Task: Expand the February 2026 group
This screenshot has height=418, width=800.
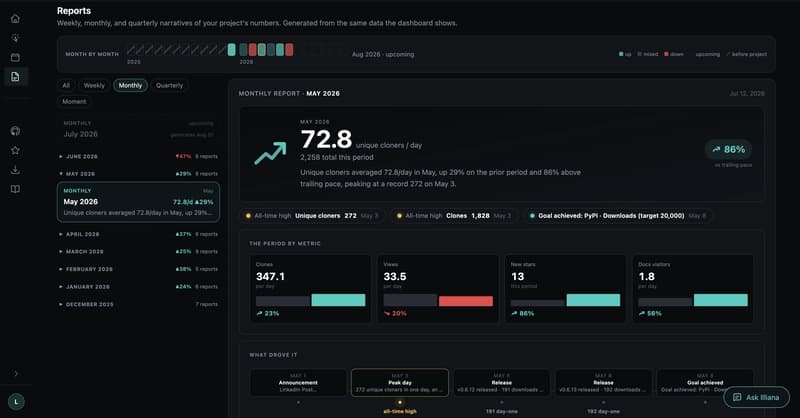Action: point(139,269)
